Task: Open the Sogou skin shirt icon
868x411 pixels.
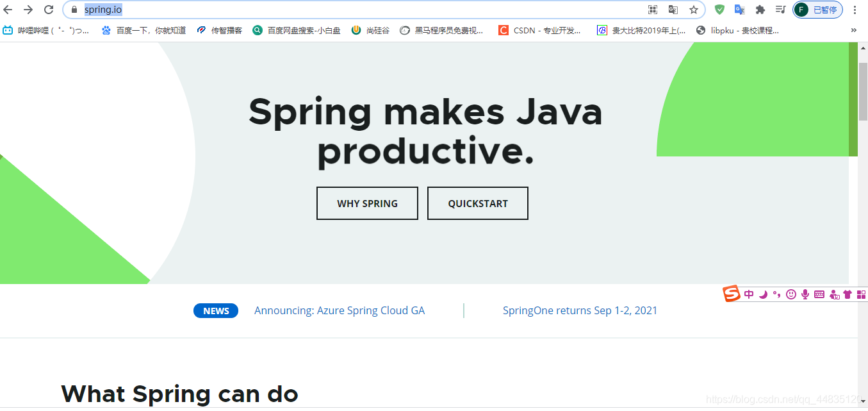Action: click(848, 294)
